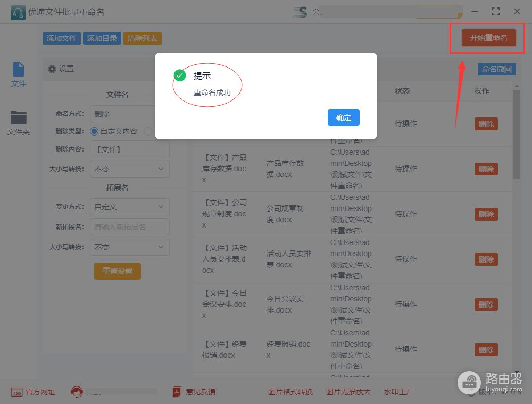Click the 官方网址 com icon
The image size is (532, 404).
16,392
